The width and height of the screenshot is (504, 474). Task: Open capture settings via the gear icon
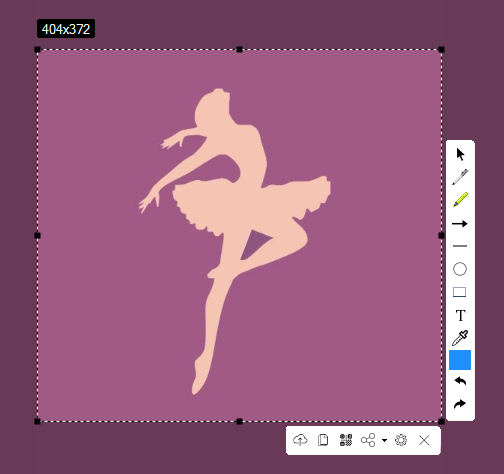(x=401, y=440)
